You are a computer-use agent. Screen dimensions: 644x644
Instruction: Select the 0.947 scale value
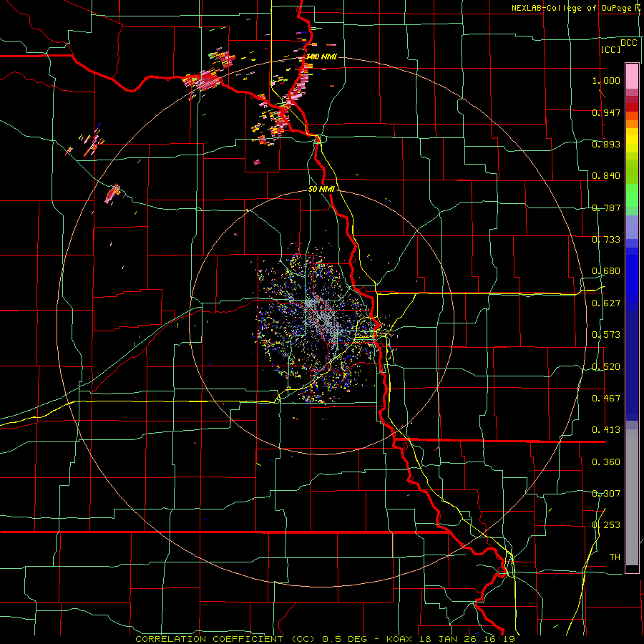point(606,112)
